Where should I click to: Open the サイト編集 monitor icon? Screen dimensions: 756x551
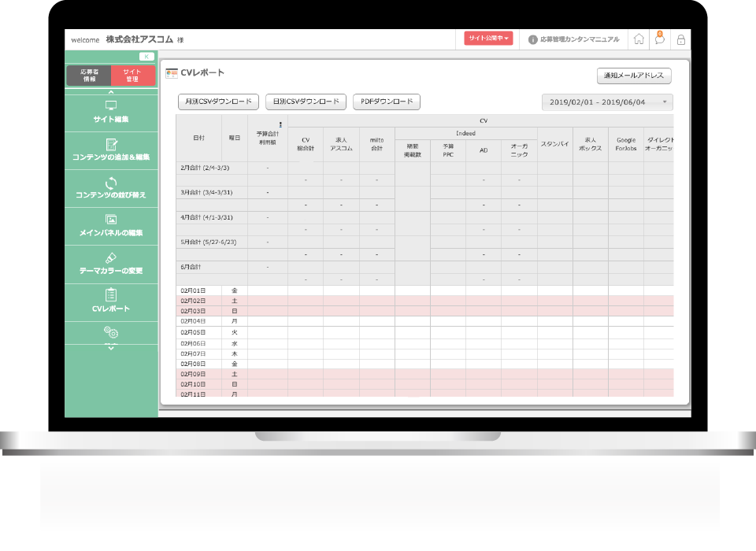coord(110,105)
